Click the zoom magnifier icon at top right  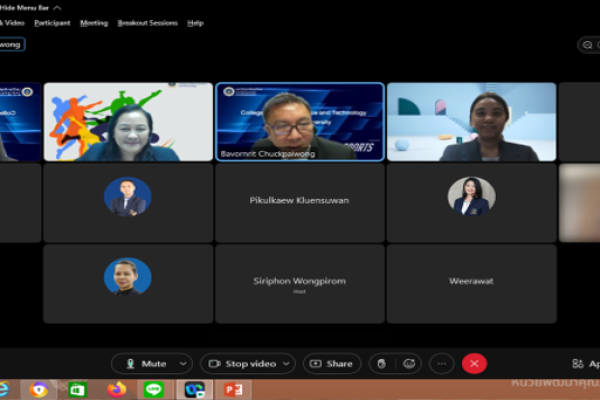coord(588,45)
